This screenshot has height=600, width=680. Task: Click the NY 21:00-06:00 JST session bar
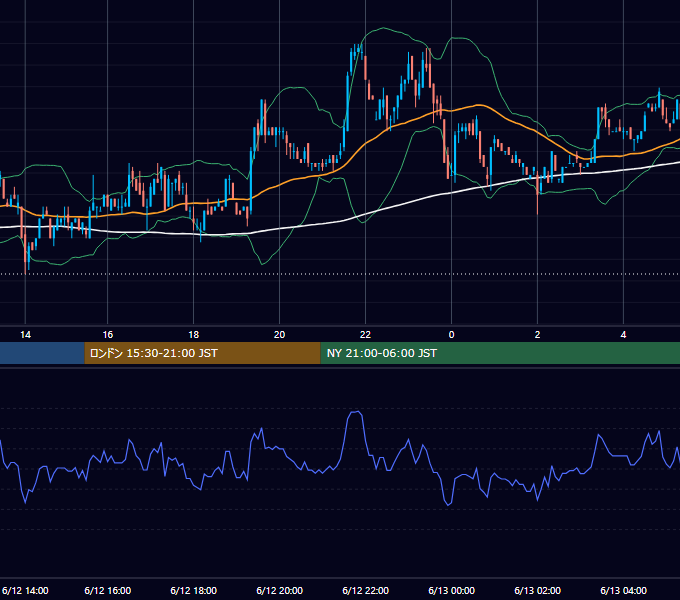[x=500, y=353]
